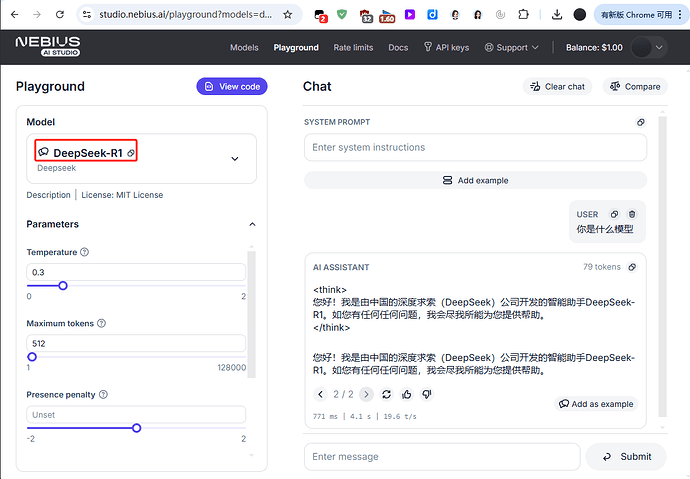Open the Support dropdown menu
The width and height of the screenshot is (690, 479).
[511, 48]
